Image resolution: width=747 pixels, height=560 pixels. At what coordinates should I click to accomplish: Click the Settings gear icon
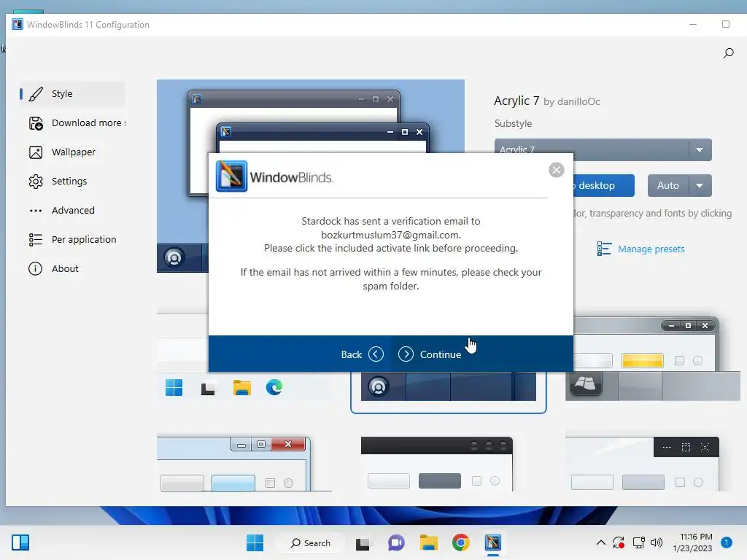tap(36, 182)
